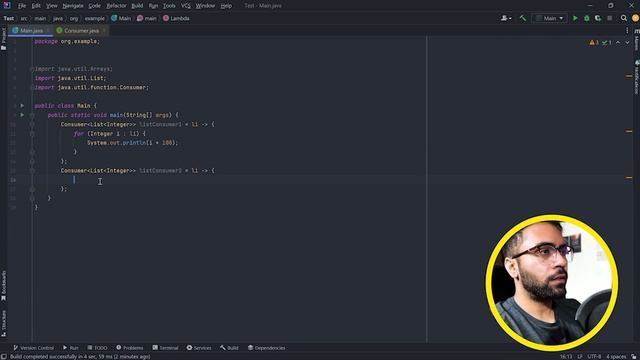Open the Code menu
Screen dimensions: 640x360
coord(94,6)
